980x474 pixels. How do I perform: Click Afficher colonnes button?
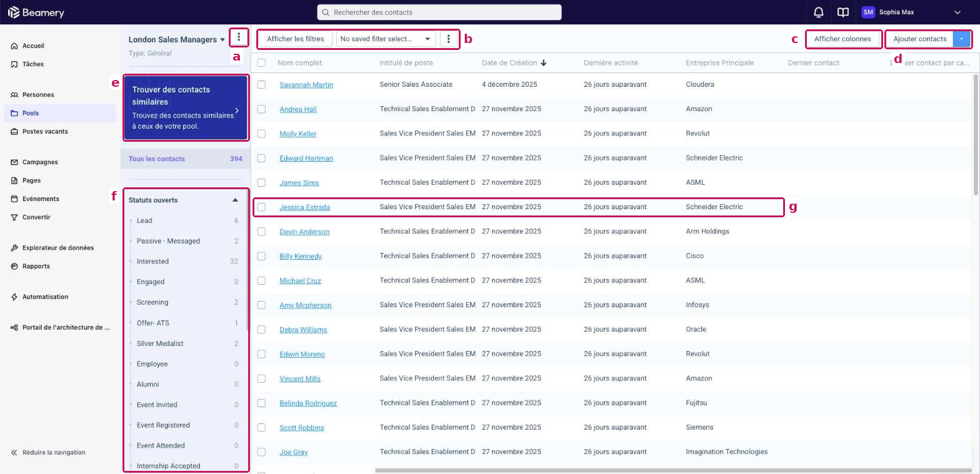[842, 39]
